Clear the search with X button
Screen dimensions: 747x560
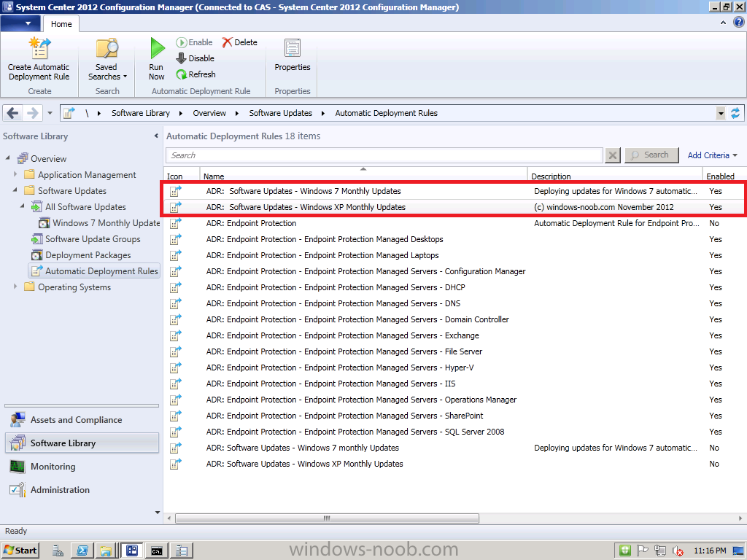[x=613, y=155]
